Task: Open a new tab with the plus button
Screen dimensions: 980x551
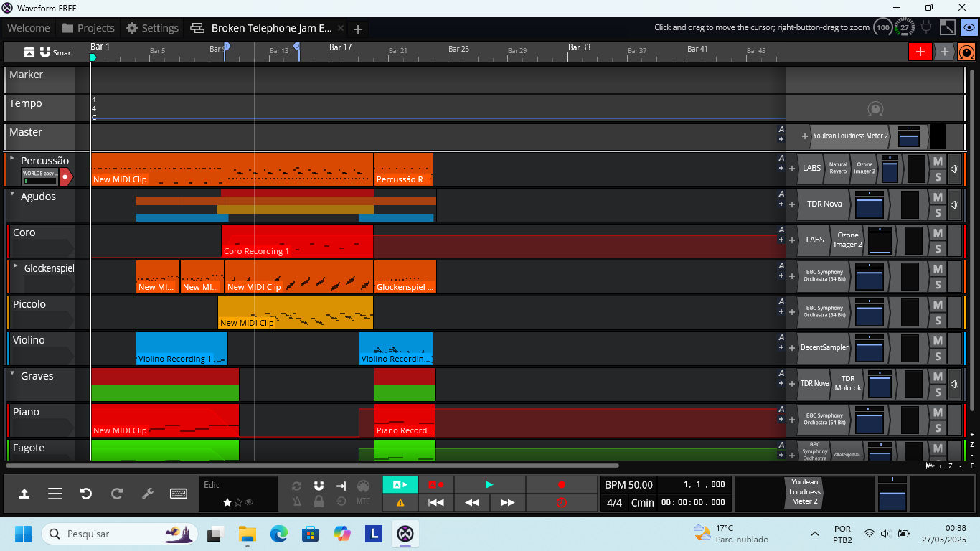Action: [x=358, y=29]
